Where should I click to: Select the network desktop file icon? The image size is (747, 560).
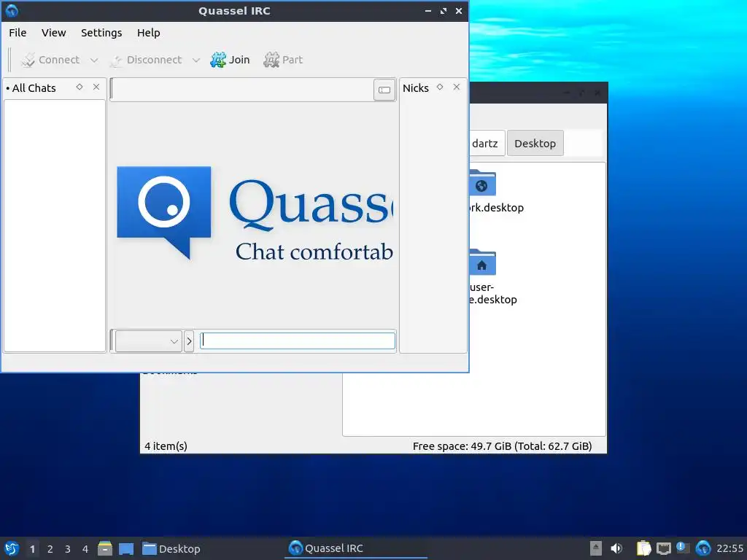482,183
